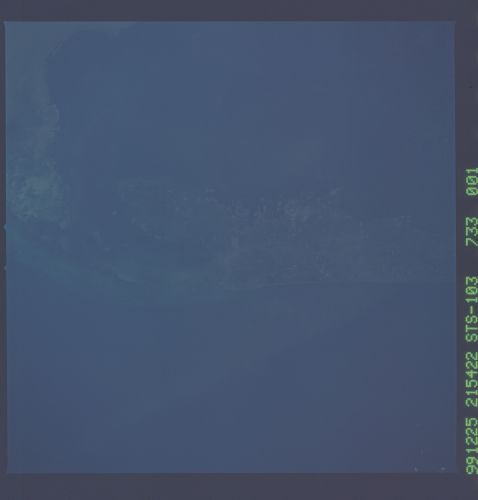Click the "001" frame number text
This screenshot has height=500, width=478.
[x=472, y=181]
